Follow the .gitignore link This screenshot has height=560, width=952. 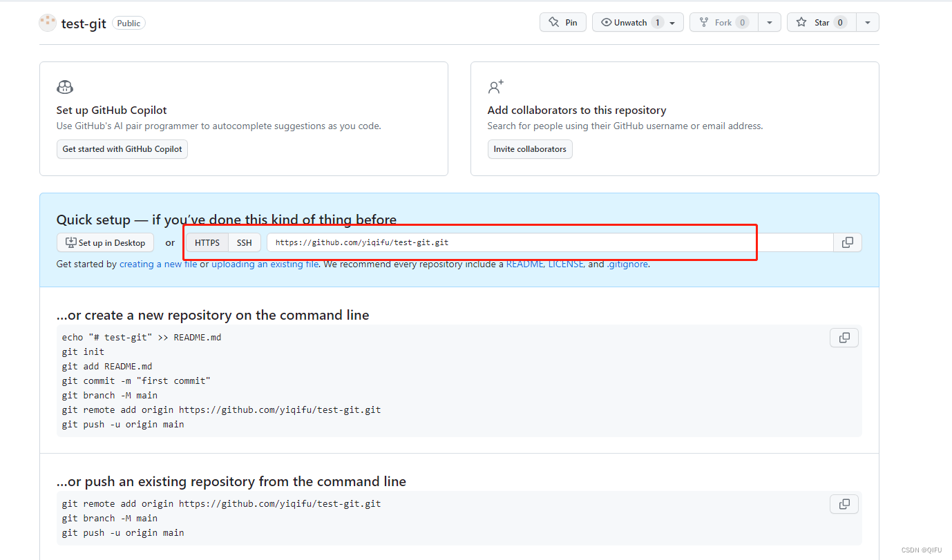point(627,264)
